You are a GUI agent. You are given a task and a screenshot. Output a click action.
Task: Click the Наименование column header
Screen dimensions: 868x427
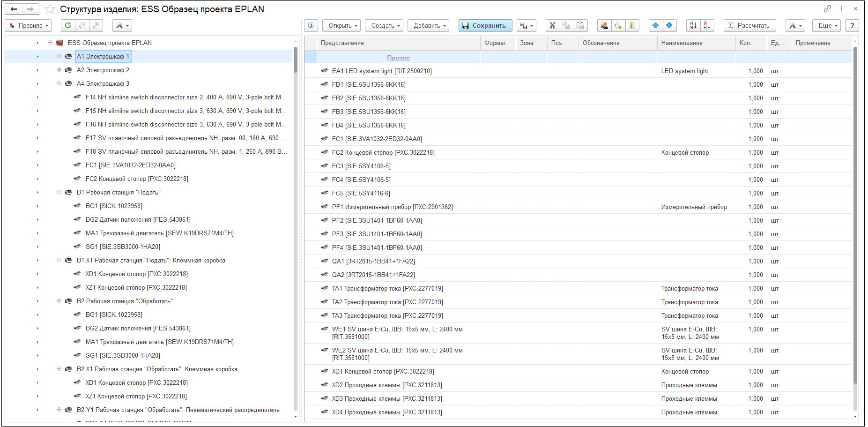[x=697, y=43]
